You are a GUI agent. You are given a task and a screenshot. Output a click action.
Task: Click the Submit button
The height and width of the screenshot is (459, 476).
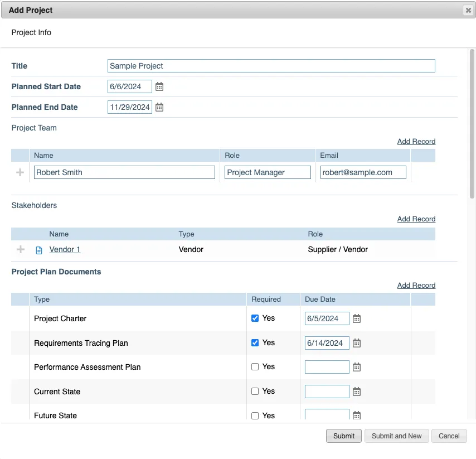[x=343, y=436]
